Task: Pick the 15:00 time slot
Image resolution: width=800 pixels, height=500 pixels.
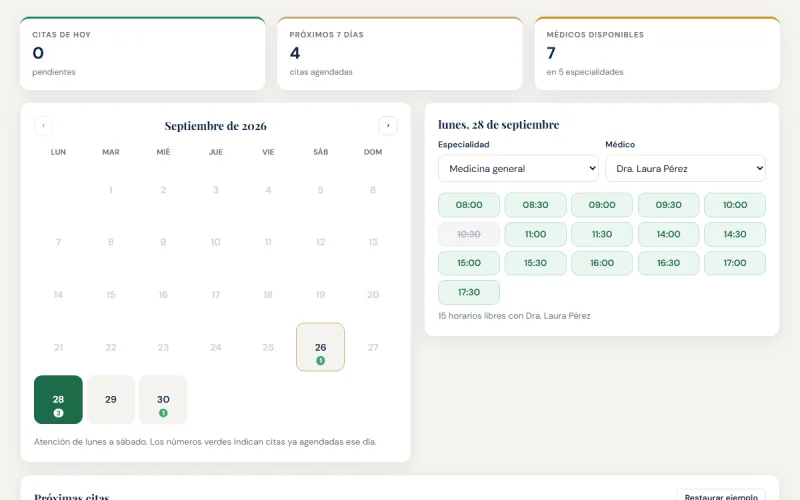Action: click(469, 263)
